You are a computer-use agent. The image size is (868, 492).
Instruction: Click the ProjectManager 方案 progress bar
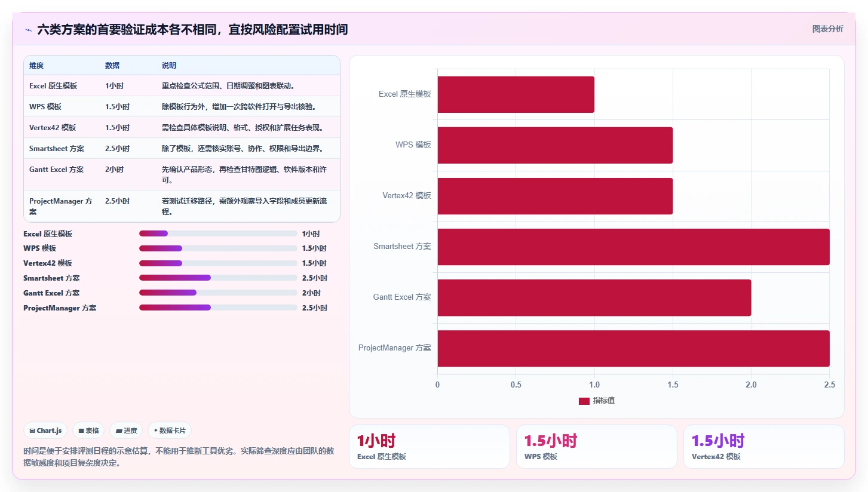(218, 307)
